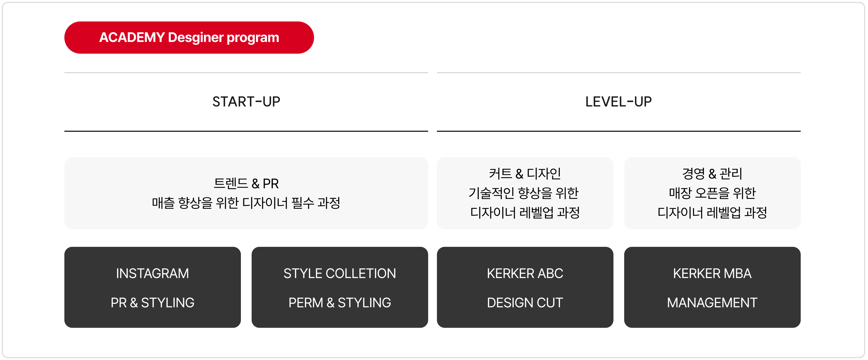Click the 경영 & 관리 title
Viewport: 868px width, 360px height.
(712, 174)
